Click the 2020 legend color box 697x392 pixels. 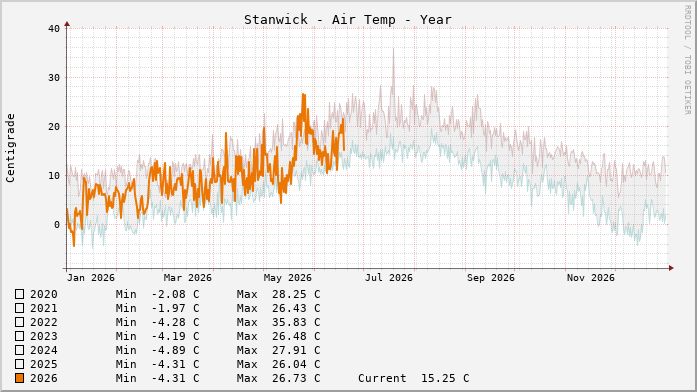[x=19, y=294]
